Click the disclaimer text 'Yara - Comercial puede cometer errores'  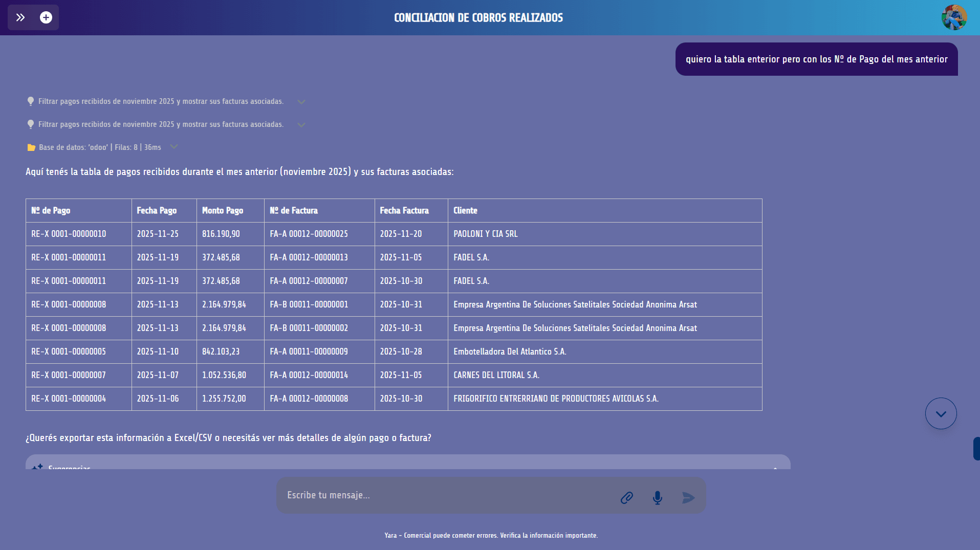pos(441,536)
